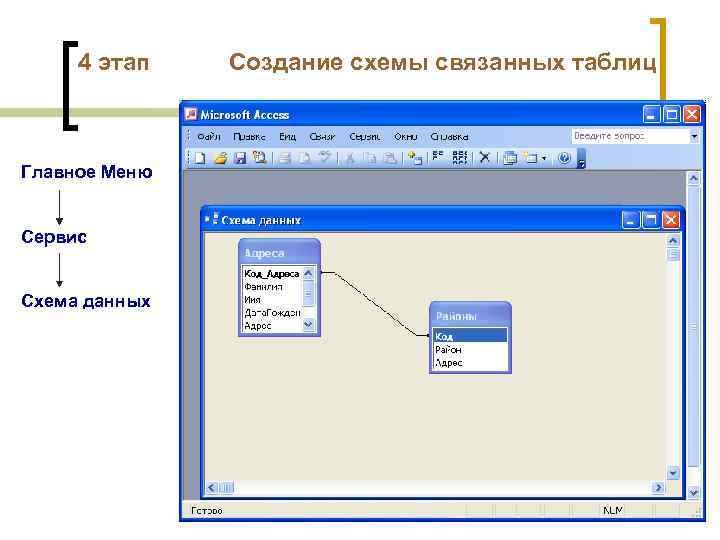This screenshot has height=540, width=720.
Task: Click the Адреса field list scroll down arrow
Action: point(308,325)
